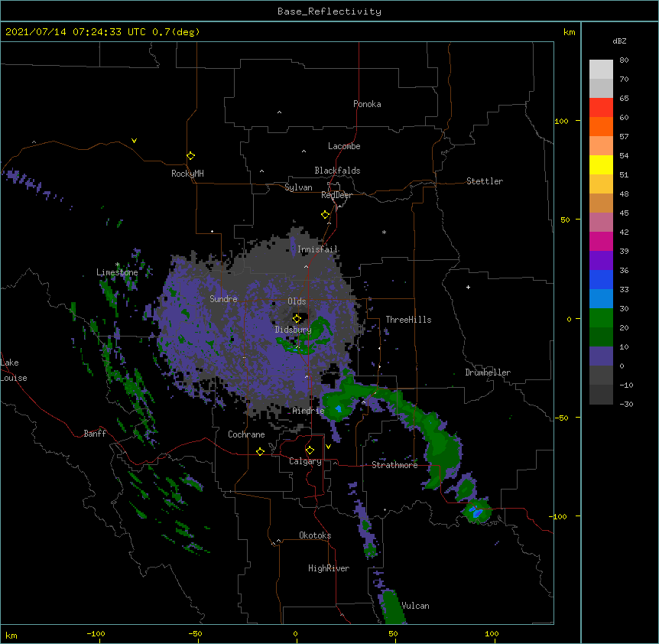Select the blue 33-36 dBZ legend swatch
Screen dimensions: 659x644
click(601, 279)
